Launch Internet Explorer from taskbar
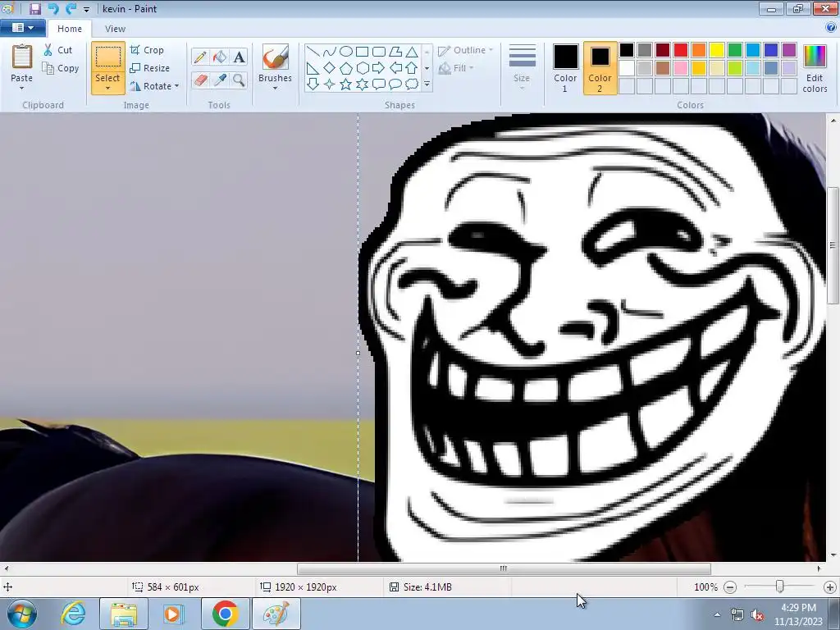 [x=73, y=614]
